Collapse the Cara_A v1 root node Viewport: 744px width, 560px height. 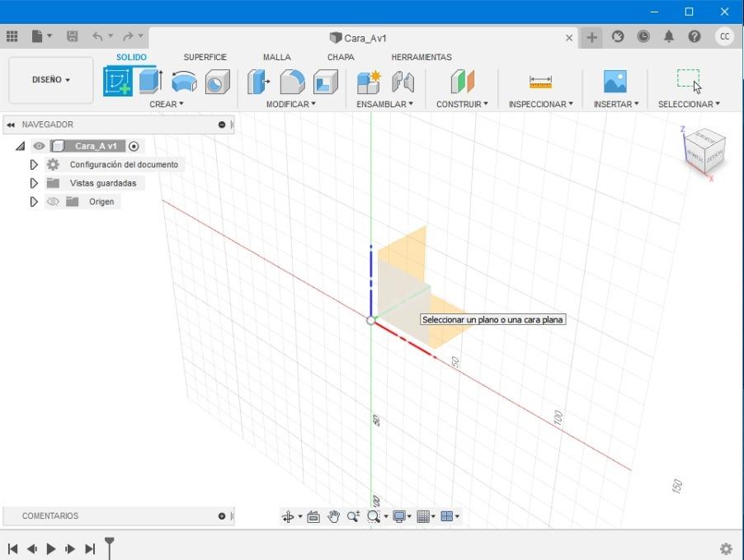coord(20,146)
